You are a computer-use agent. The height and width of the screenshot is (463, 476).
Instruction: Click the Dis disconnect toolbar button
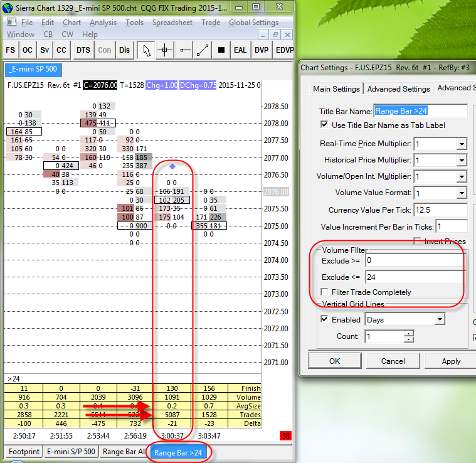click(x=125, y=50)
